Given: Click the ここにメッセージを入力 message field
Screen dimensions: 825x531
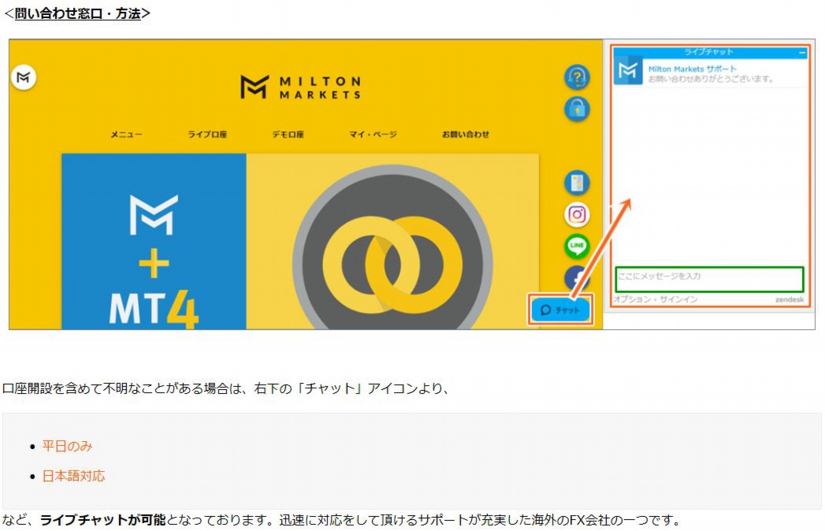Looking at the screenshot, I should [709, 279].
